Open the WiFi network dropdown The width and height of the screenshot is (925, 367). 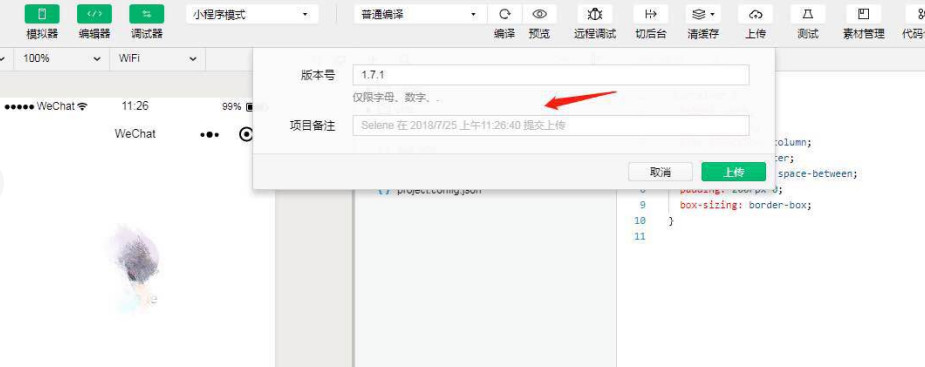[x=157, y=58]
